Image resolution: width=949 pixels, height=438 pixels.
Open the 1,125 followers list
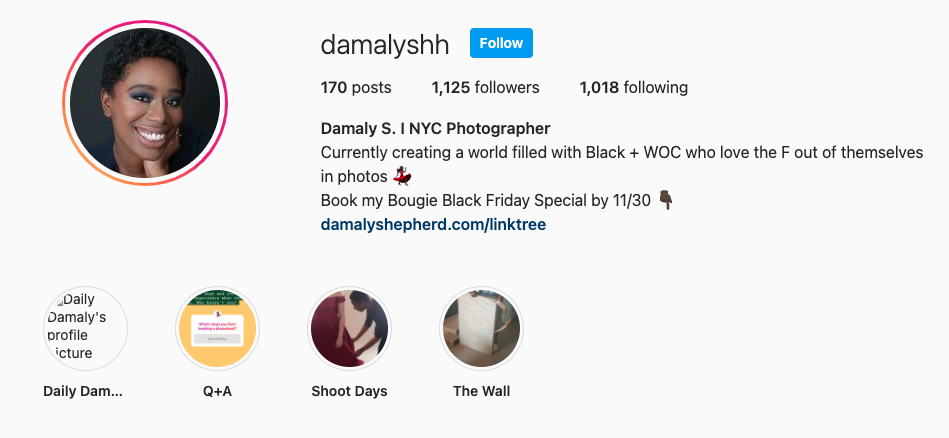485,88
